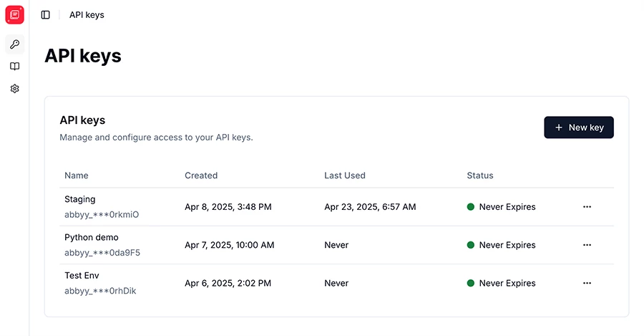
Task: Click the green status dot for Test Env
Action: 471,283
